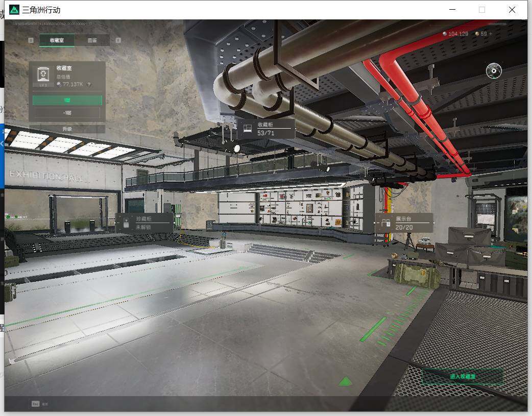Select the green highlighted floor button

tap(67, 100)
